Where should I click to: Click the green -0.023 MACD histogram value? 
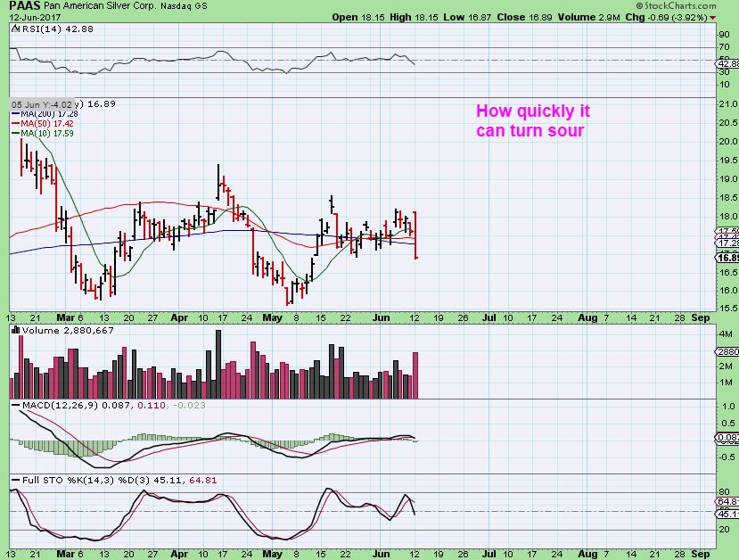coord(190,405)
